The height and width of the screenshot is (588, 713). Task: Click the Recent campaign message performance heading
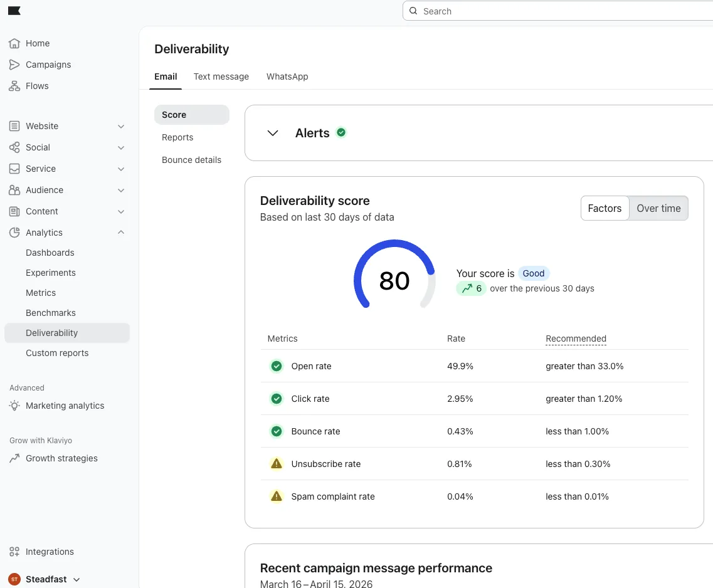pyautogui.click(x=376, y=568)
